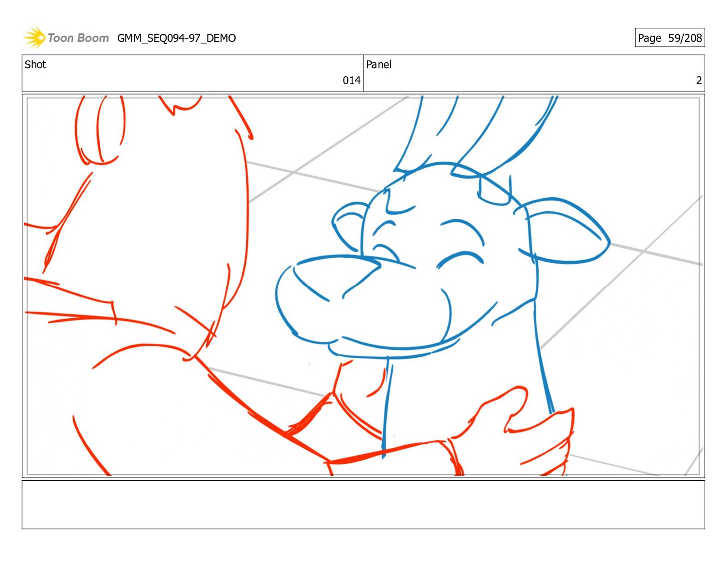The width and height of the screenshot is (728, 562).
Task: Click the Toon Boom logo
Action: pos(66,38)
